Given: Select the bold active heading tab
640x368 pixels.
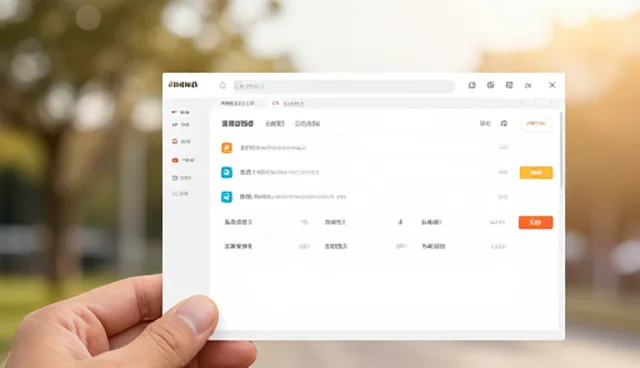Looking at the screenshot, I should (238, 124).
